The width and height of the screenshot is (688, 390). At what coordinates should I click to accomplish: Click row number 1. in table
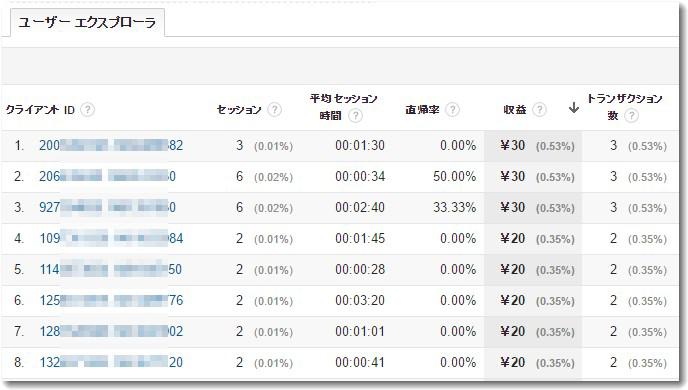pyautogui.click(x=19, y=145)
